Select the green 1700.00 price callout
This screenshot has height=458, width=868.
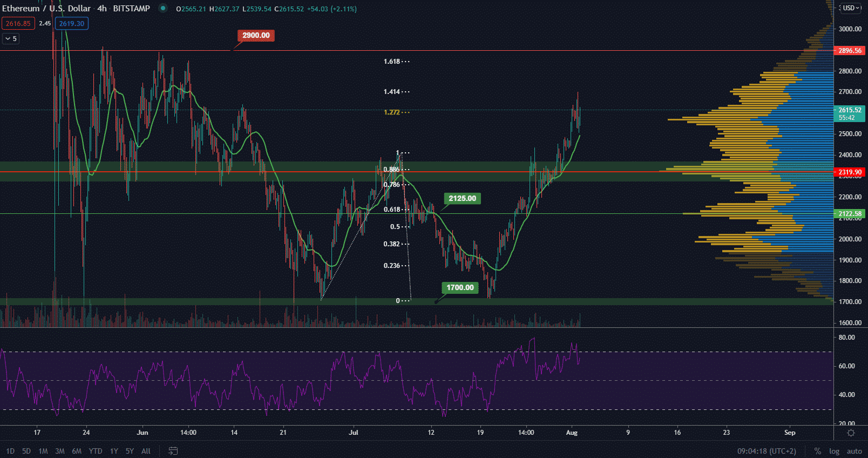tap(460, 288)
